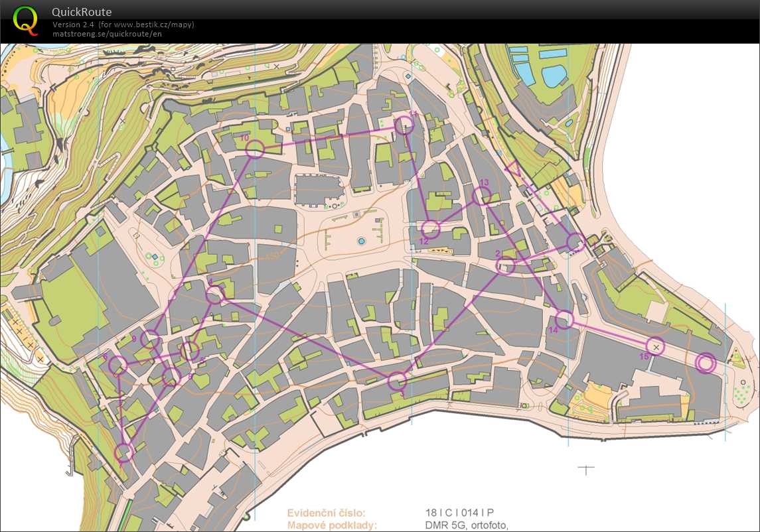Screen dimensions: 760x532
Task: Click the blue fountain in the central square
Action: point(361,241)
